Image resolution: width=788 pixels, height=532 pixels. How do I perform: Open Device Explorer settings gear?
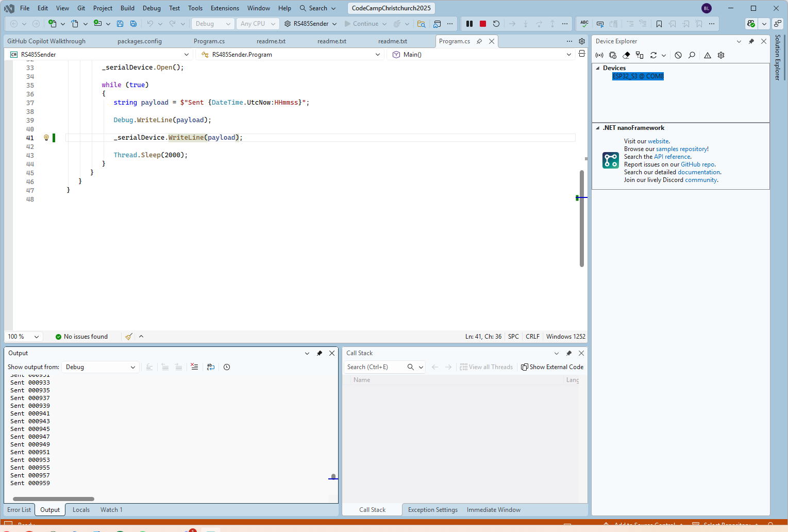[721, 55]
